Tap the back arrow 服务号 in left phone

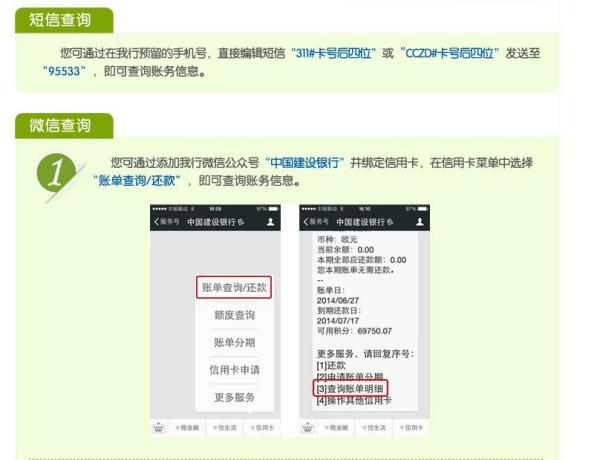click(x=166, y=222)
